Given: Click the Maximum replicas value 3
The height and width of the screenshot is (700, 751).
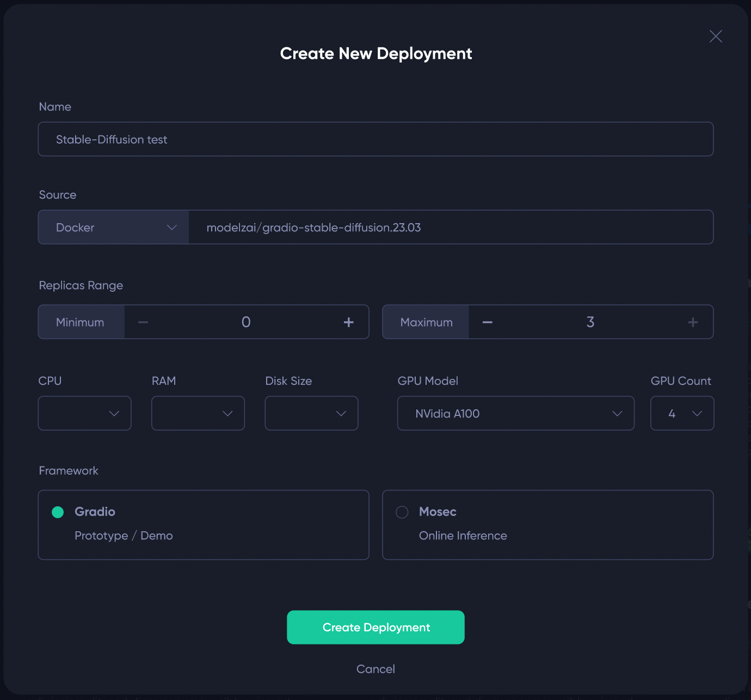Looking at the screenshot, I should tap(590, 322).
